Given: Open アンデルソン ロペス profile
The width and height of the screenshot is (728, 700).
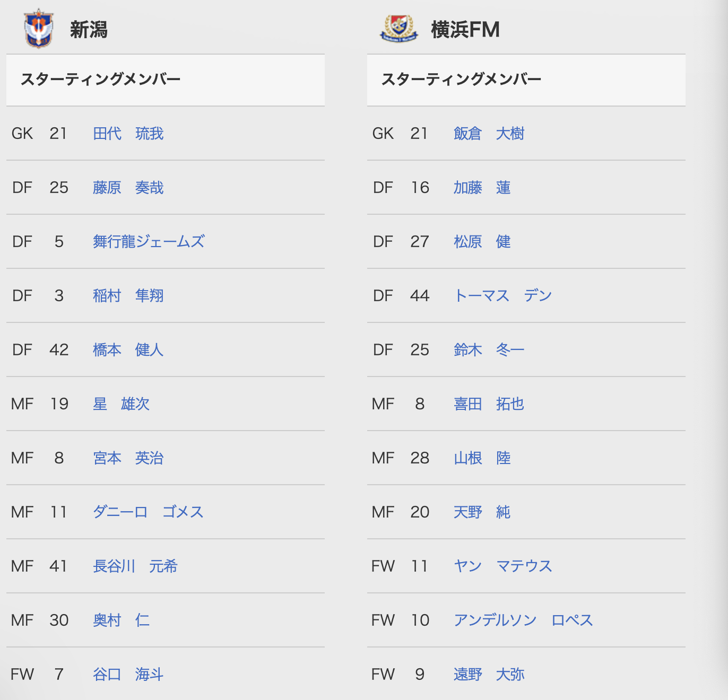Looking at the screenshot, I should tap(523, 620).
